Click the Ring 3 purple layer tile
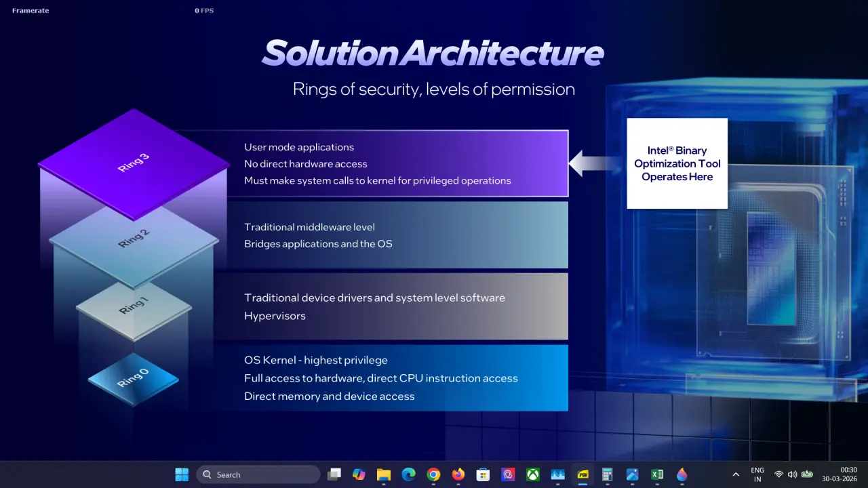Image resolution: width=868 pixels, height=488 pixels. tap(134, 164)
